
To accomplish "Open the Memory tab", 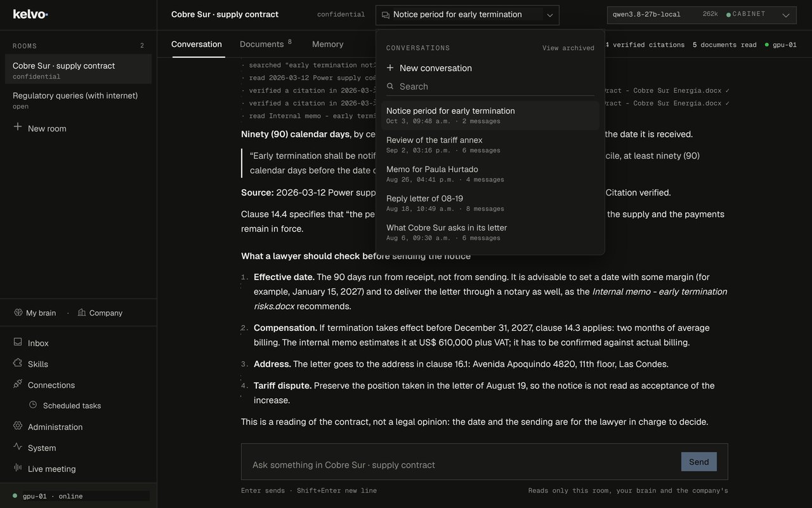I will (328, 44).
